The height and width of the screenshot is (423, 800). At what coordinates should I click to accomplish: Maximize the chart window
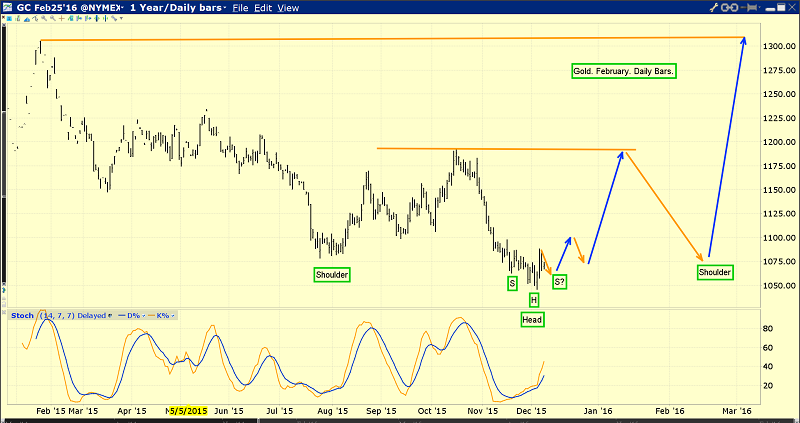773,7
